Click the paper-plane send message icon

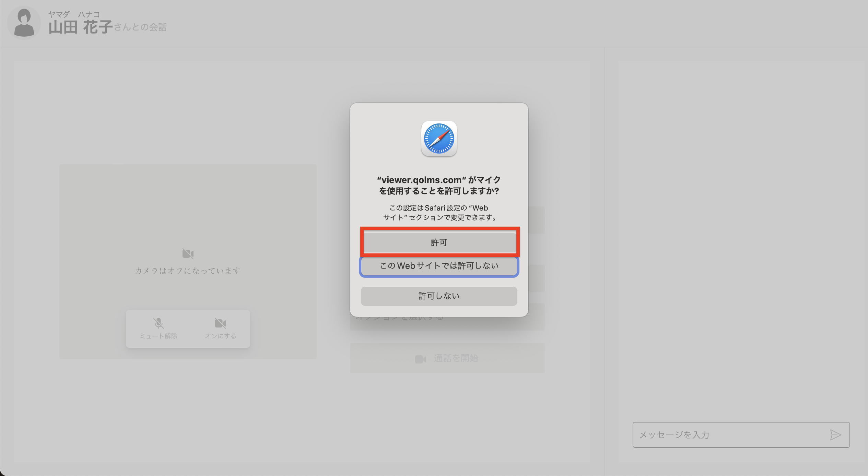(835, 435)
